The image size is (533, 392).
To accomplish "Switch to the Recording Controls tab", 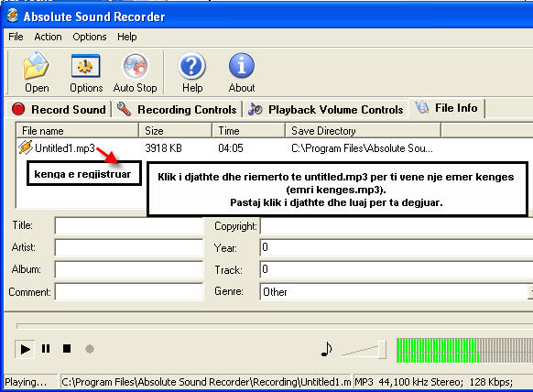I will (177, 110).
